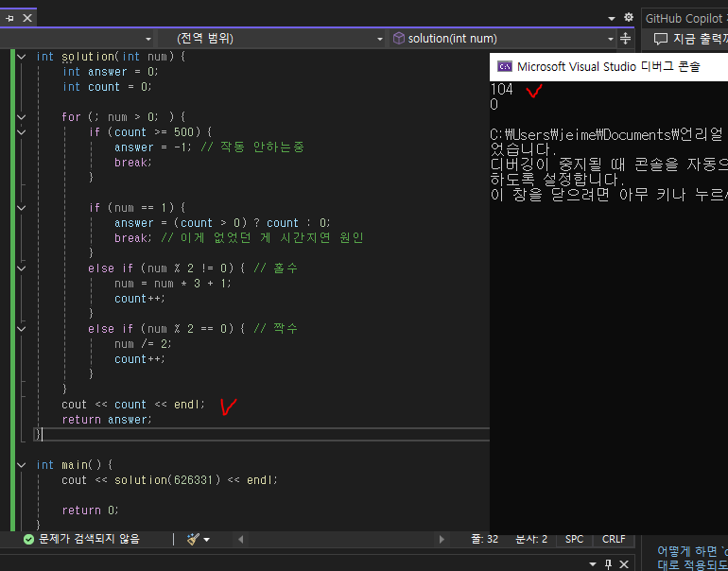Viewport: 728px width, 571px height.
Task: Click the cube icon beside solution(int num)
Action: click(x=398, y=39)
